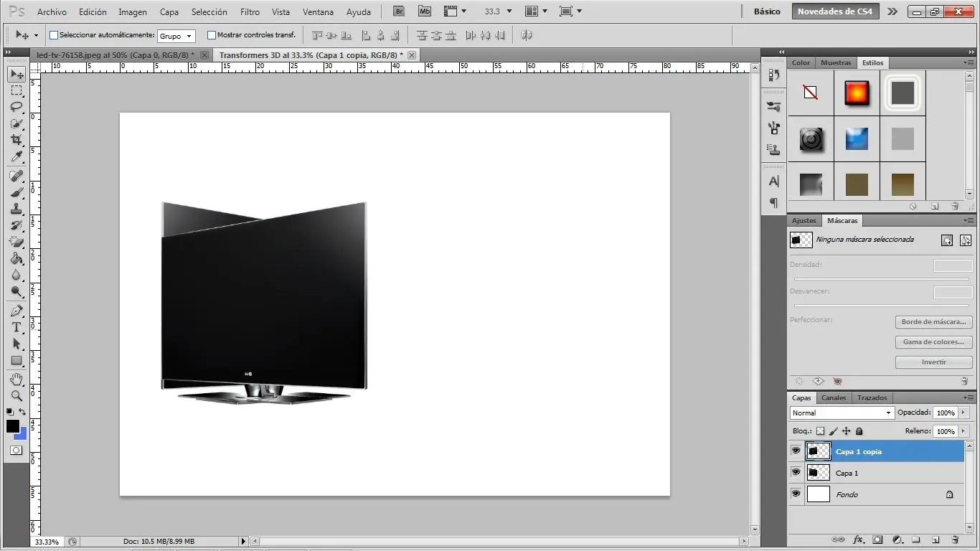Open the Grupo auto-select dropdown
980x551 pixels.
tap(176, 36)
